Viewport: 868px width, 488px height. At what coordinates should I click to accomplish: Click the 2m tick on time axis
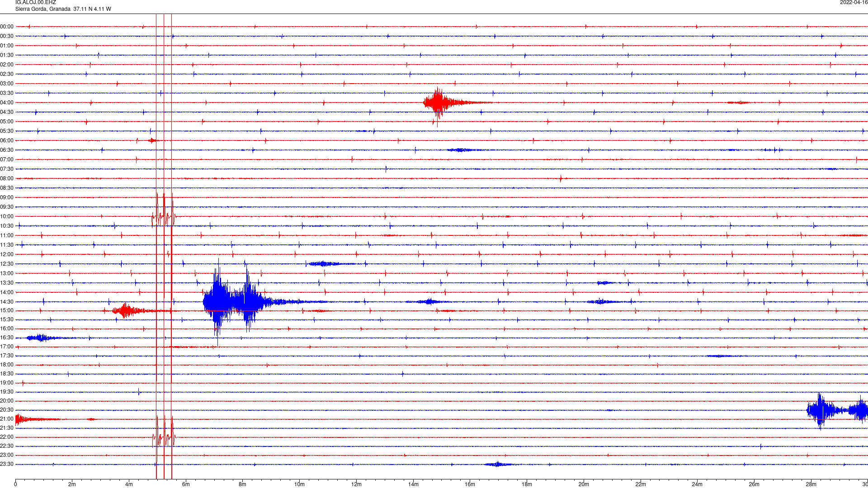[x=72, y=484]
